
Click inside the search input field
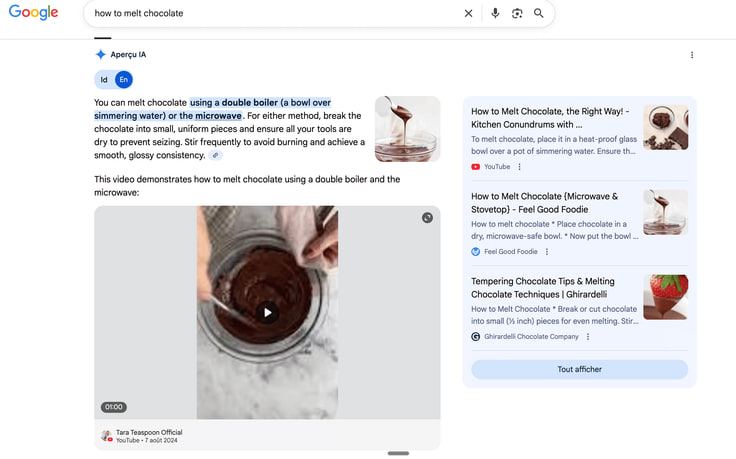point(270,14)
